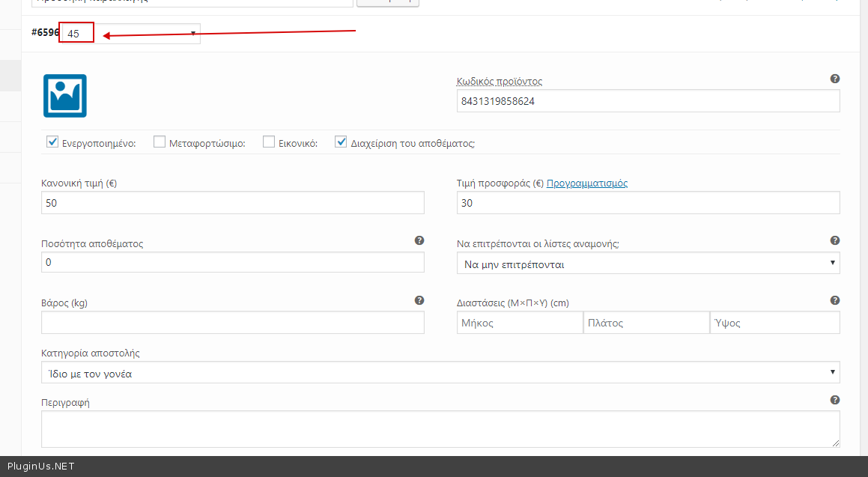The width and height of the screenshot is (868, 477).
Task: Click the Προγραμματισμός schedule link
Action: [586, 183]
